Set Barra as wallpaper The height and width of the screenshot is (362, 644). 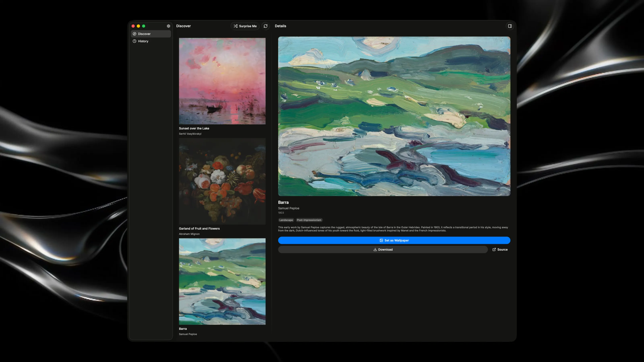coord(394,240)
